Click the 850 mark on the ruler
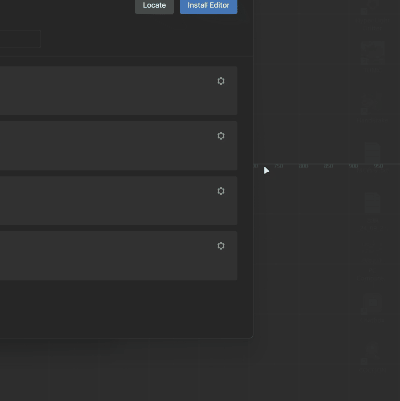Viewport: 400px width, 401px height. coord(328,166)
